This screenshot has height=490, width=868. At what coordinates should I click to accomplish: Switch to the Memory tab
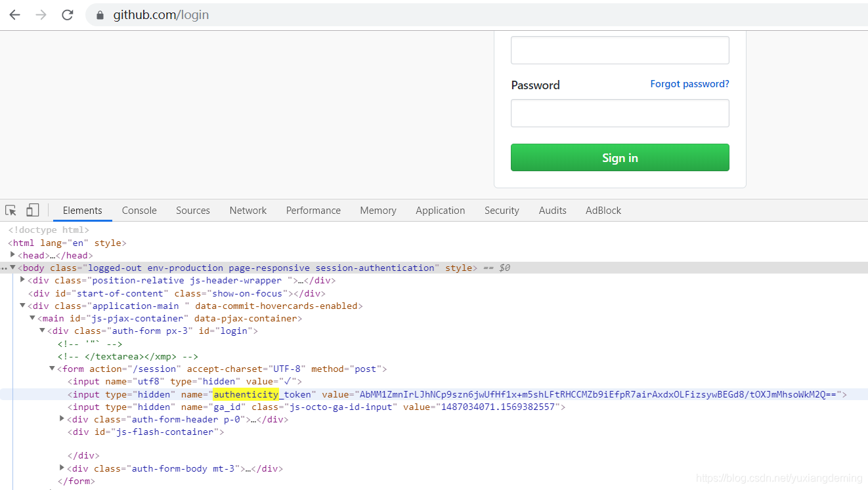(378, 211)
